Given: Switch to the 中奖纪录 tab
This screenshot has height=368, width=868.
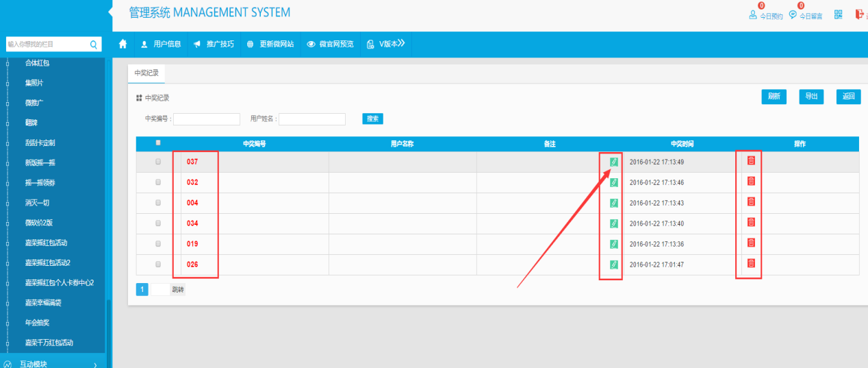Looking at the screenshot, I should 146,73.
